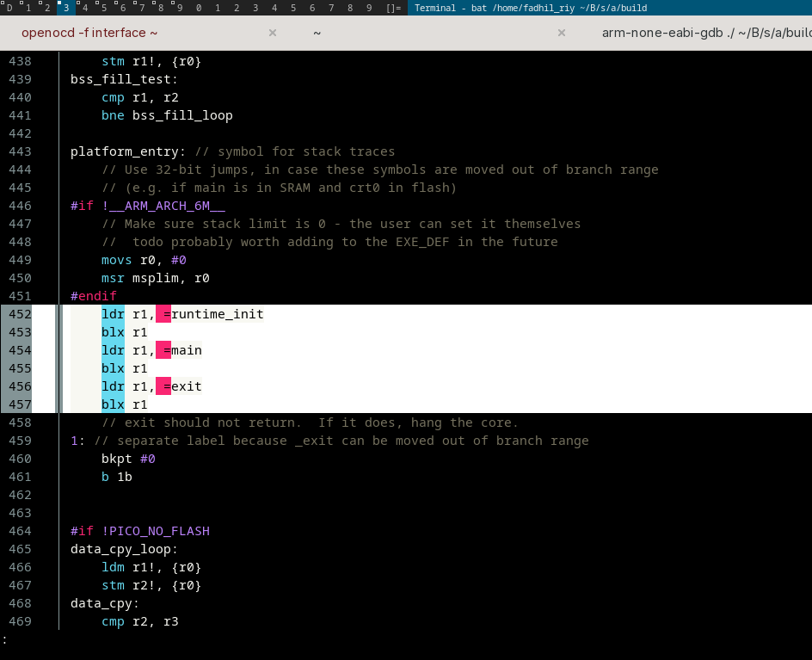Toggle the '[]=' tiling layout indicator
This screenshot has width=812, height=660.
pyautogui.click(x=394, y=8)
